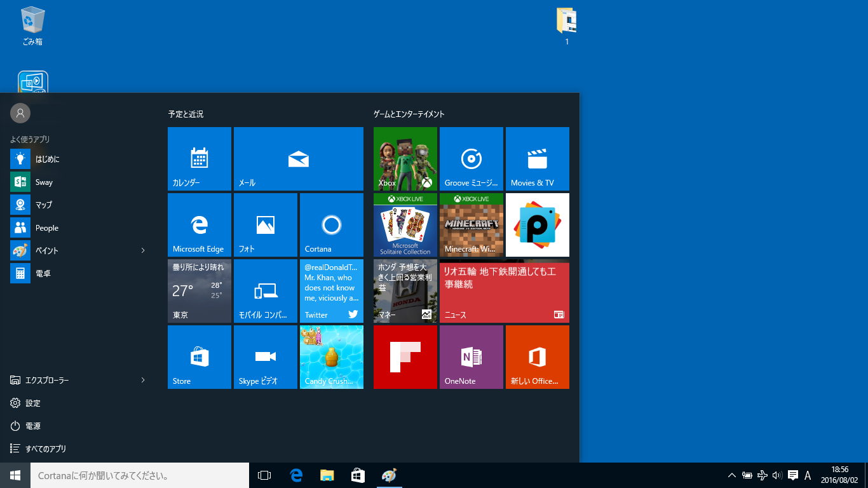This screenshot has width=868, height=488.
Task: Open the 新しい Office tile
Action: click(538, 357)
